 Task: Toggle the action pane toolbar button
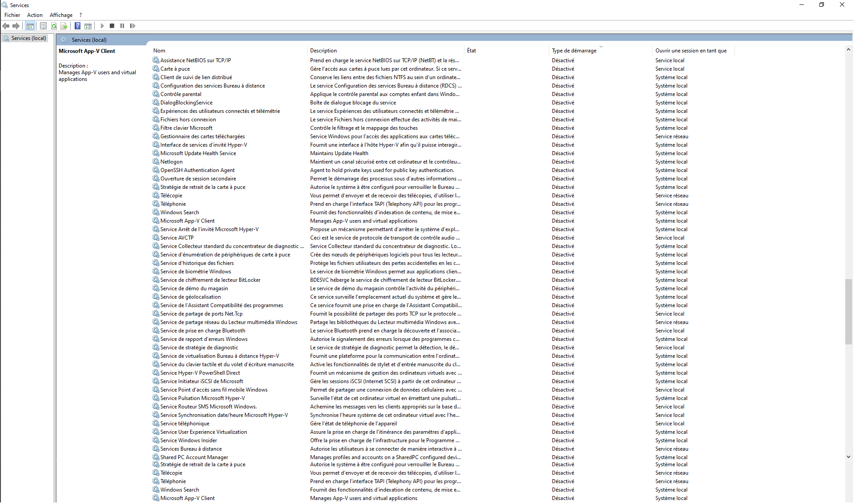(x=88, y=26)
